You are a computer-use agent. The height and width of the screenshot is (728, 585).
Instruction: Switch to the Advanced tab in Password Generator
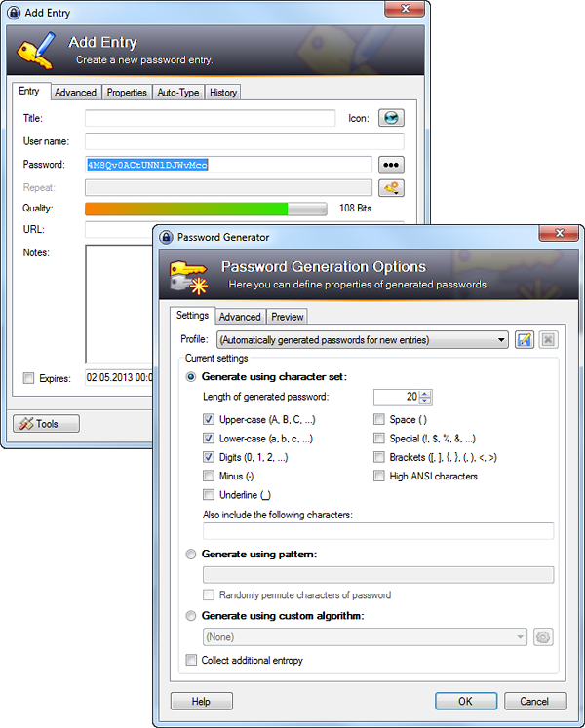(240, 317)
